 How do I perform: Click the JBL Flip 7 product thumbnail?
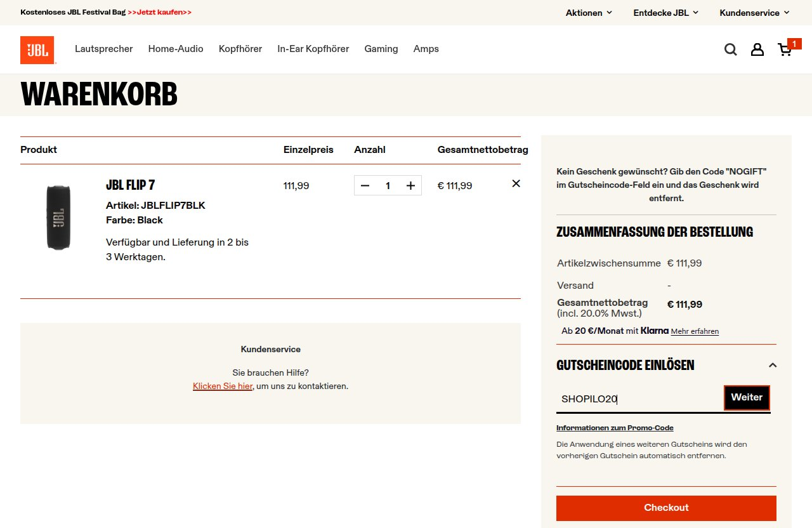point(58,217)
